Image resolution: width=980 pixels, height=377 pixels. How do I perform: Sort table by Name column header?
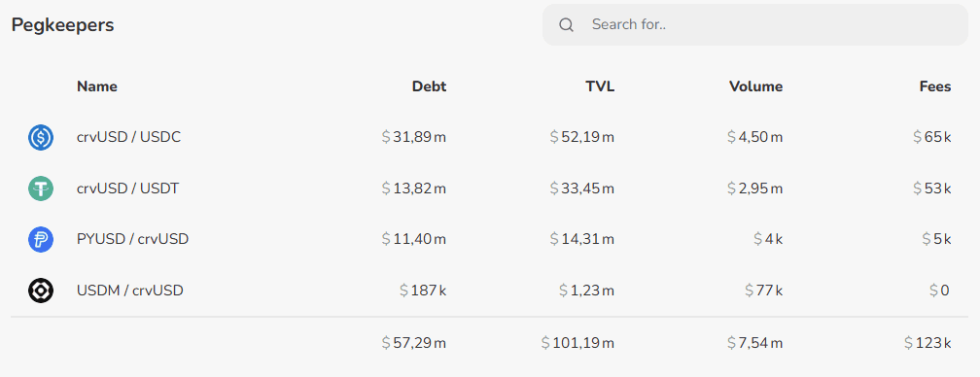(97, 86)
